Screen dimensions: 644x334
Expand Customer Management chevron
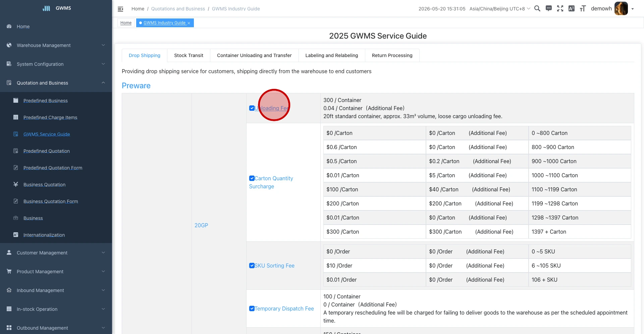pos(103,252)
